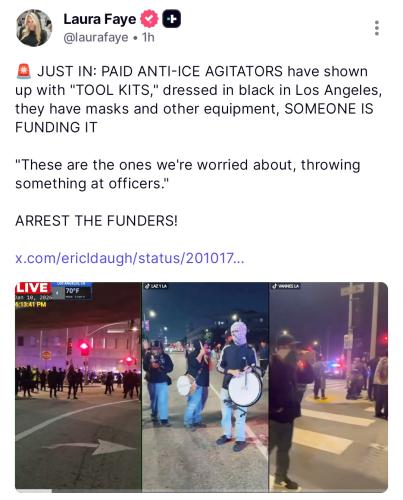
Task: Click the red siren emoji
Action: pyautogui.click(x=23, y=71)
